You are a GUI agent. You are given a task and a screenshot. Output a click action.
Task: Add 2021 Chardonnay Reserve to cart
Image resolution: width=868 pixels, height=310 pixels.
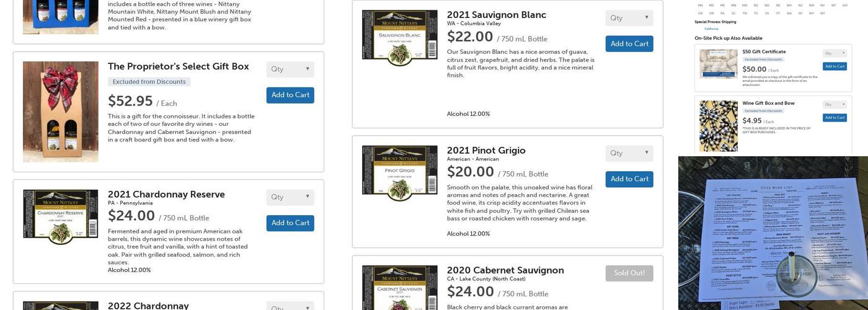290,223
